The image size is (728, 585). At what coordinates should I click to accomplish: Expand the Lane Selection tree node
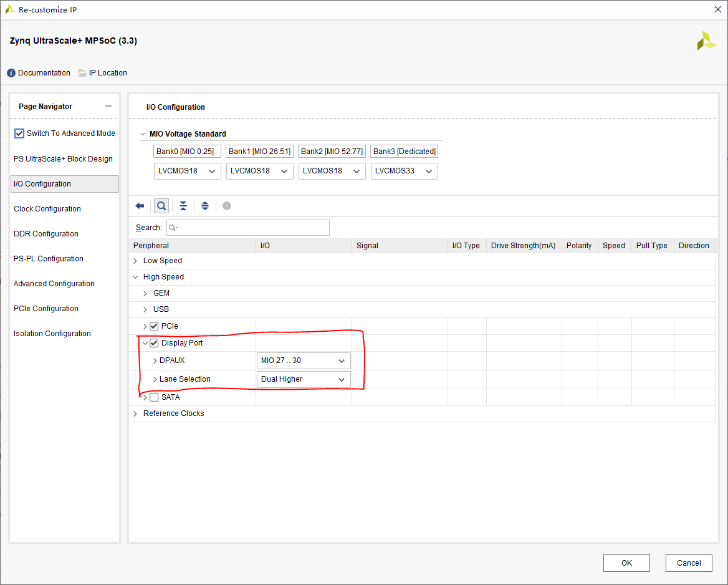(x=155, y=379)
